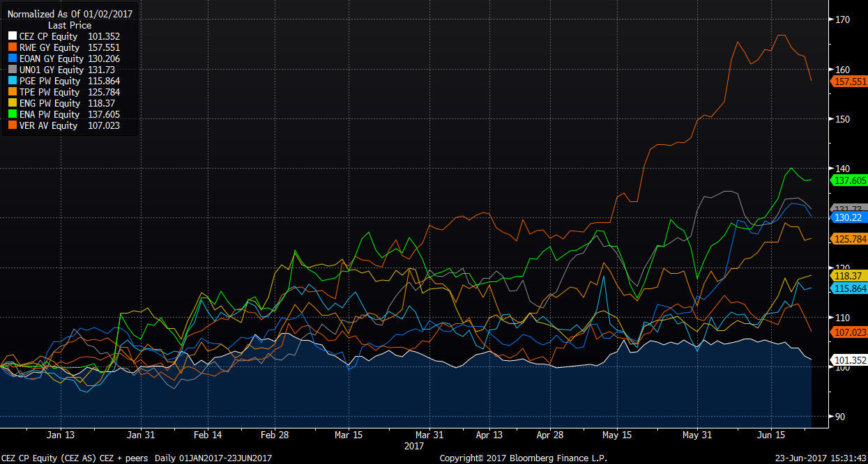Click the white CEZ CP Equity legend swatch
868x464 pixels.
(11, 36)
